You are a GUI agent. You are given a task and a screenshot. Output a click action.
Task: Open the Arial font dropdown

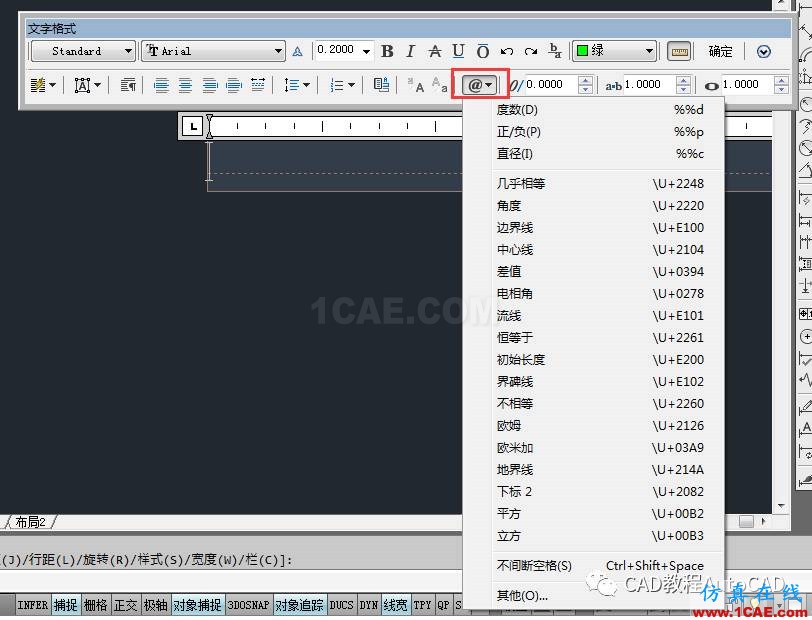(213, 51)
